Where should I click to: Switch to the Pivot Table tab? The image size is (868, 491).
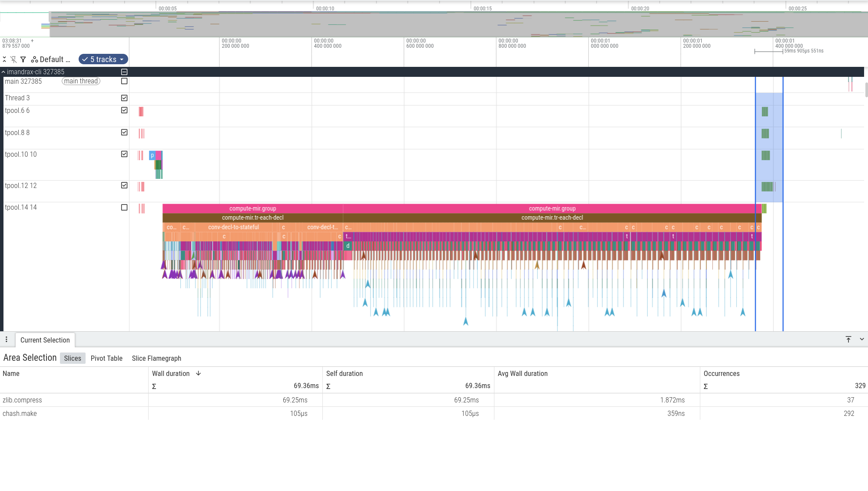(106, 358)
